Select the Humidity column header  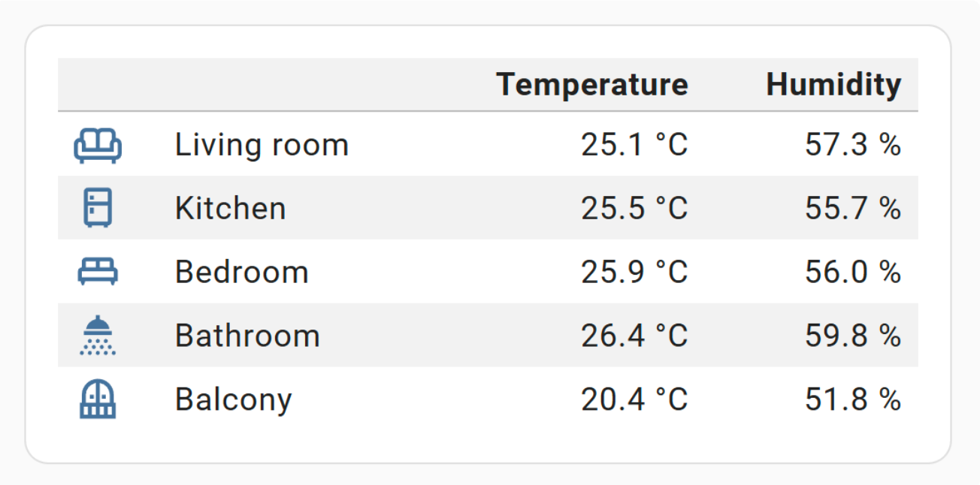(x=833, y=84)
